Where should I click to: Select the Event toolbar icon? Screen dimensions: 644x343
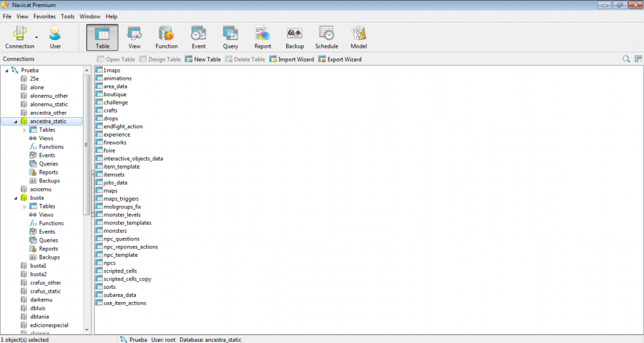(198, 37)
